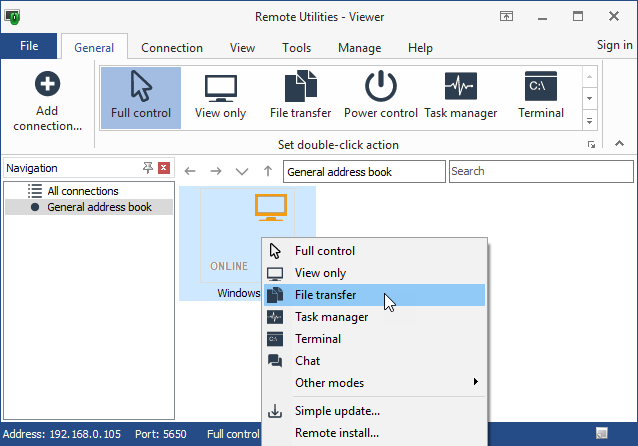Open the double-click action dialog launcher
The image size is (638, 446).
591,144
